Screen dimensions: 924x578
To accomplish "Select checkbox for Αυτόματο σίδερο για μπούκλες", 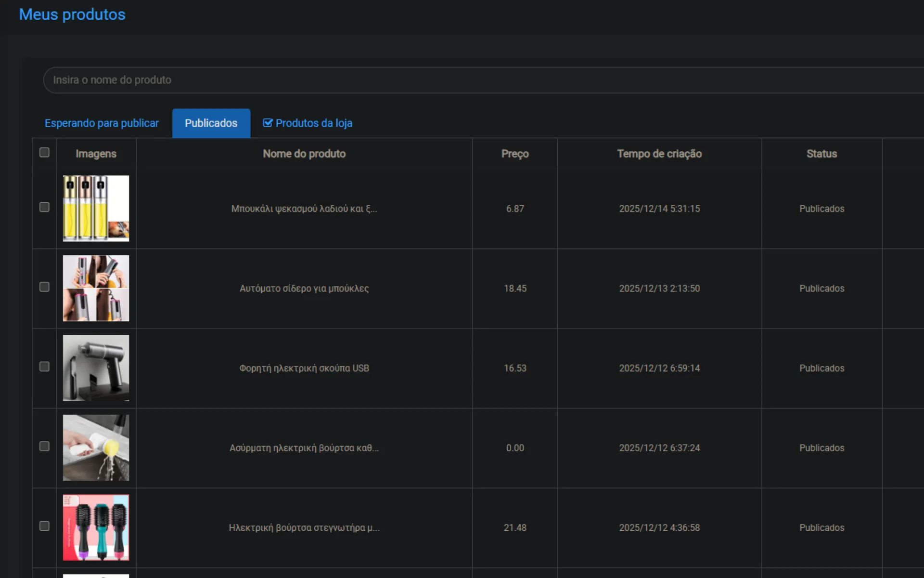I will point(44,287).
